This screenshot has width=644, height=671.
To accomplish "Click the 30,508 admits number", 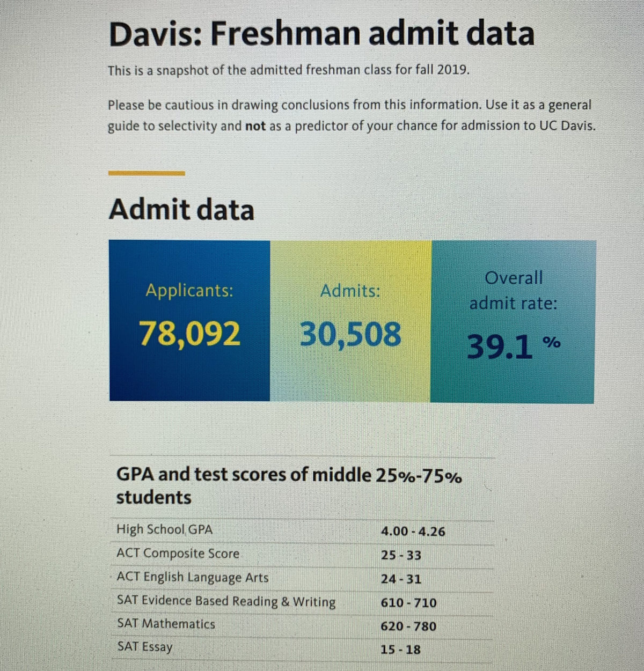I will click(350, 334).
